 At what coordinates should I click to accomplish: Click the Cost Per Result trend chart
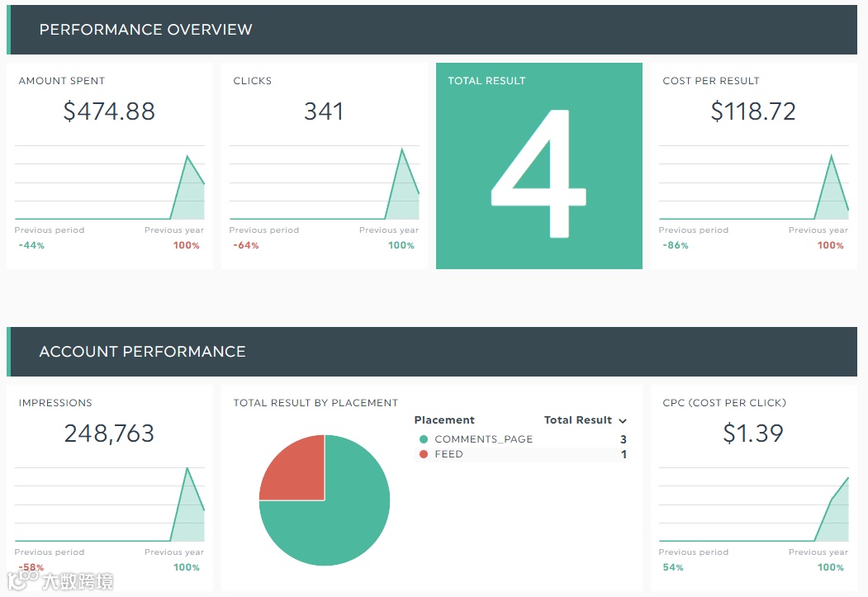[753, 182]
